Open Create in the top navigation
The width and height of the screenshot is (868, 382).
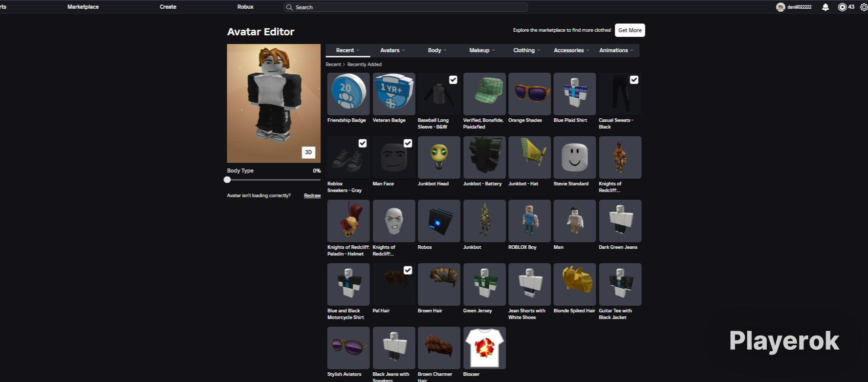pyautogui.click(x=168, y=7)
